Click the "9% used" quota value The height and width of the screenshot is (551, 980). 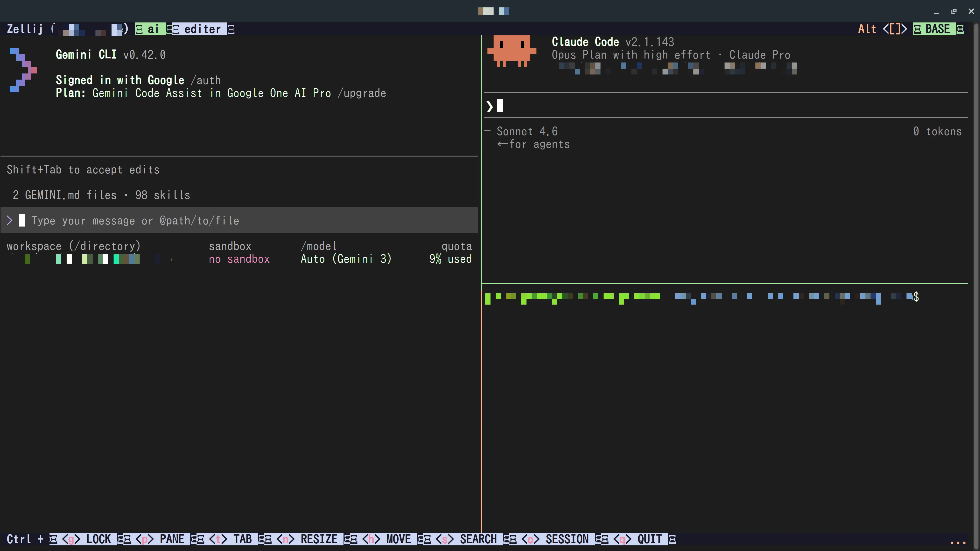[450, 259]
